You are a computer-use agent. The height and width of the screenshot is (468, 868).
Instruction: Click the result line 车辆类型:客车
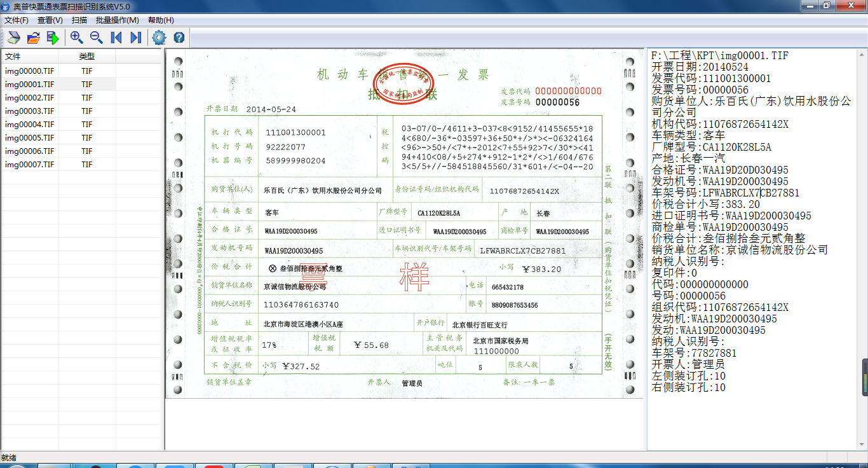pyautogui.click(x=688, y=135)
